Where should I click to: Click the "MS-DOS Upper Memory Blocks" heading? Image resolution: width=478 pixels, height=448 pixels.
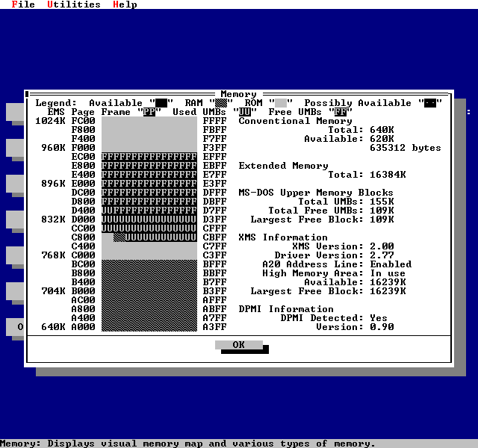point(316,193)
